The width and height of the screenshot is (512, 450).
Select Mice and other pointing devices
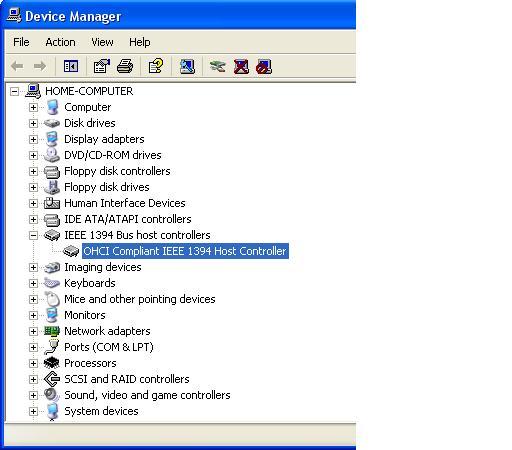pyautogui.click(x=140, y=299)
